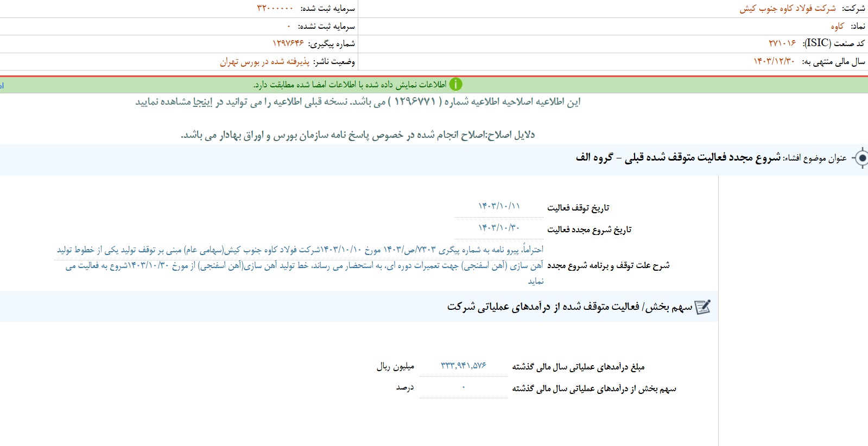
Task: Click the stoppage reason description text
Action: point(300,265)
